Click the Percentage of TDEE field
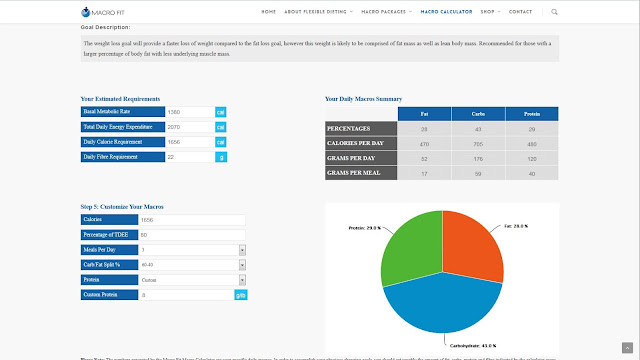The image size is (640, 360). 192,235
